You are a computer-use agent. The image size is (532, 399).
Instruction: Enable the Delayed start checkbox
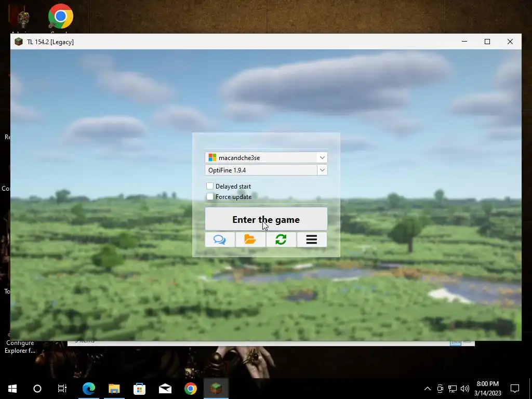[210, 186]
